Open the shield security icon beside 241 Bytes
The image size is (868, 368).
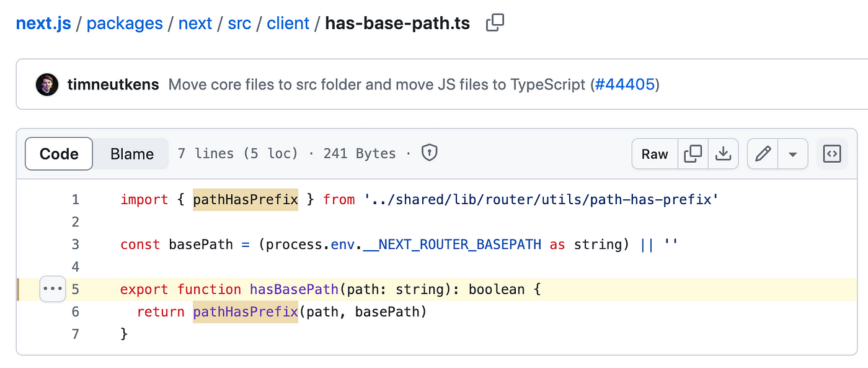click(x=430, y=153)
